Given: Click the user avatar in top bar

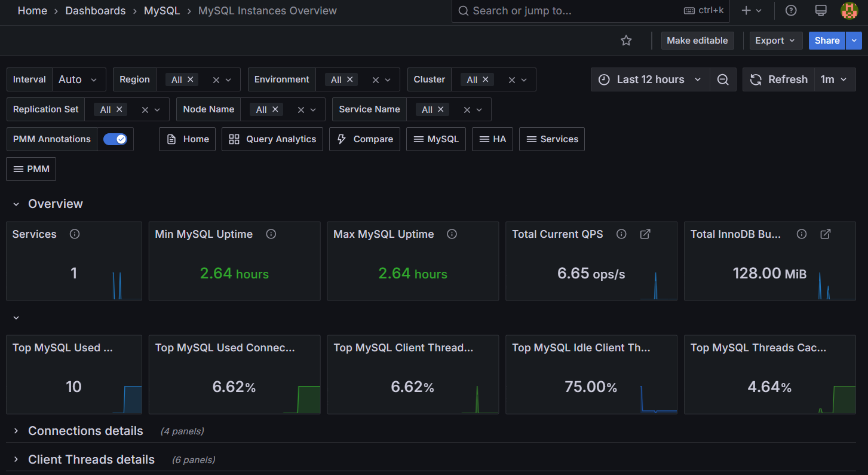Looking at the screenshot, I should pos(849,11).
